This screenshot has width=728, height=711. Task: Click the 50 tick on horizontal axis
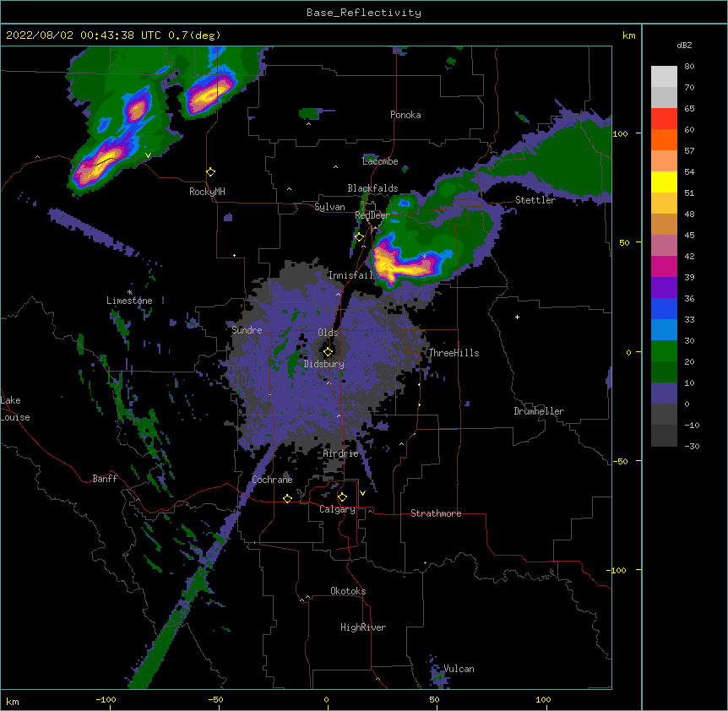[433, 699]
